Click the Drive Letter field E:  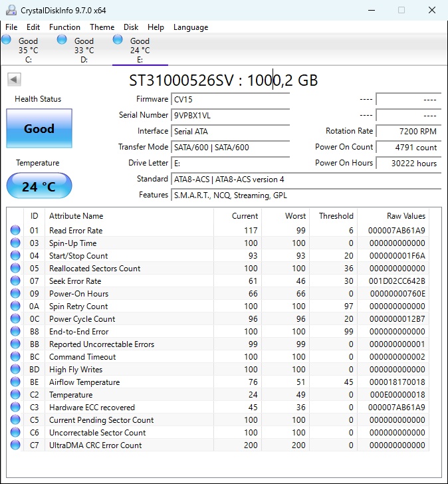point(230,164)
